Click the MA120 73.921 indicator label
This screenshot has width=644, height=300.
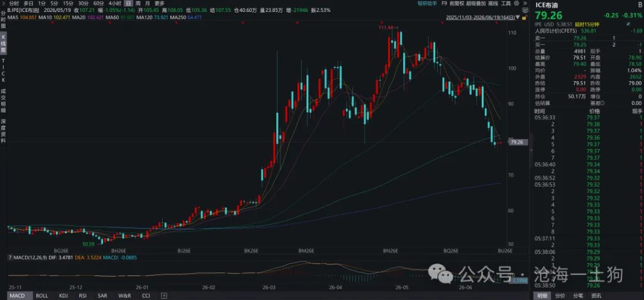click(x=151, y=17)
